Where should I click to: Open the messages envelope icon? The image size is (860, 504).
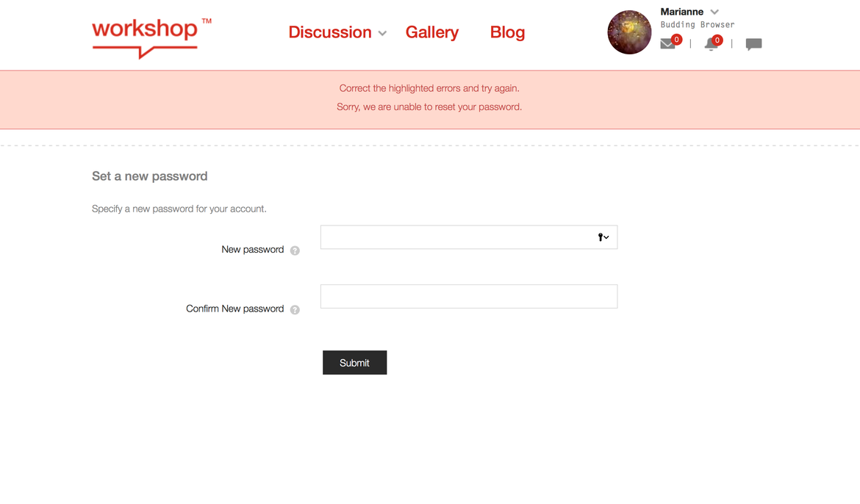tap(667, 44)
